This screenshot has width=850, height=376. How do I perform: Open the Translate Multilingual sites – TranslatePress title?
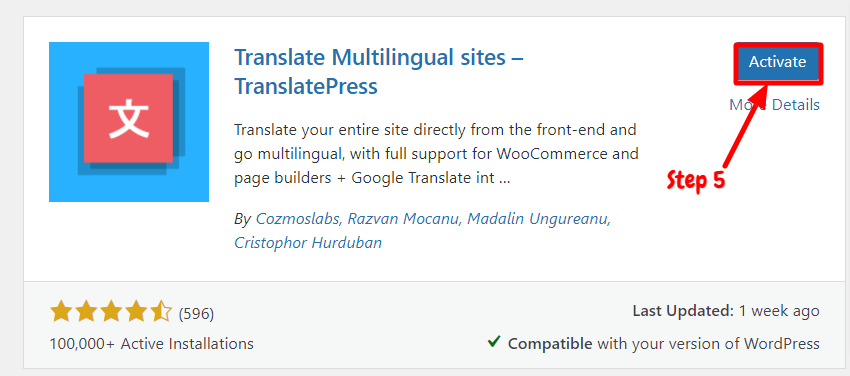[x=378, y=72]
